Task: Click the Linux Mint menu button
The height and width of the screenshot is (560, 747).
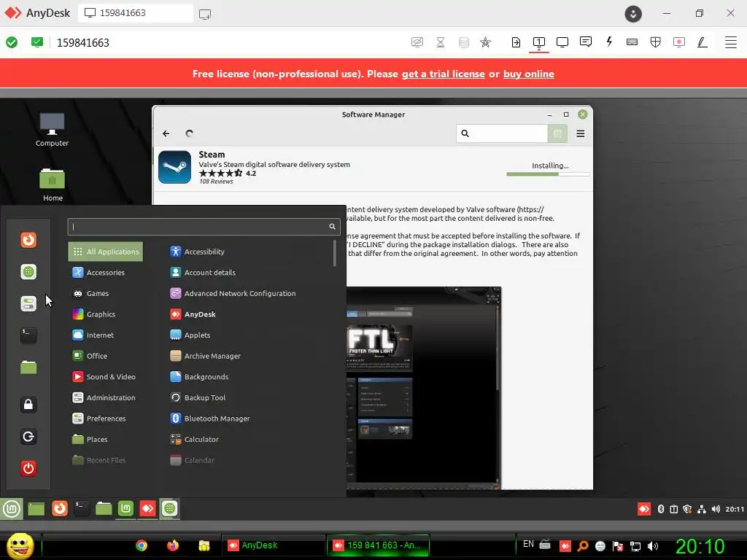Action: [x=12, y=508]
